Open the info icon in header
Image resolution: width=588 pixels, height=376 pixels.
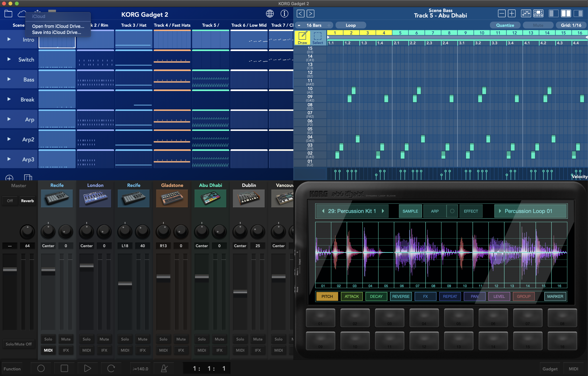point(284,14)
